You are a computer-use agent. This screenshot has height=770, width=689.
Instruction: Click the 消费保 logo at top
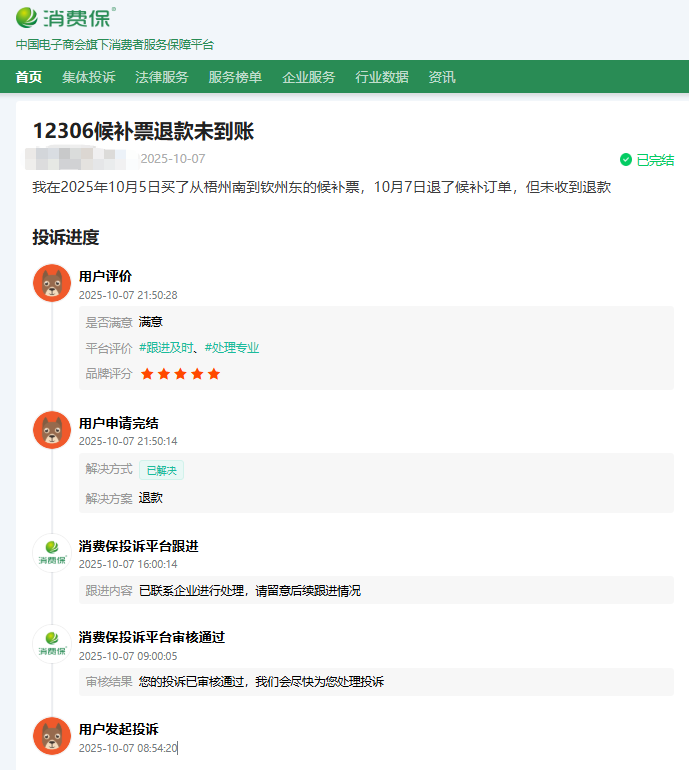tap(66, 17)
